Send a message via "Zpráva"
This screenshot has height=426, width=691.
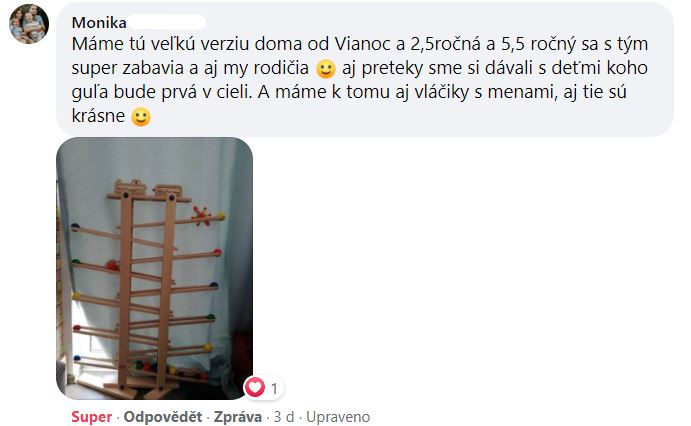tap(238, 417)
